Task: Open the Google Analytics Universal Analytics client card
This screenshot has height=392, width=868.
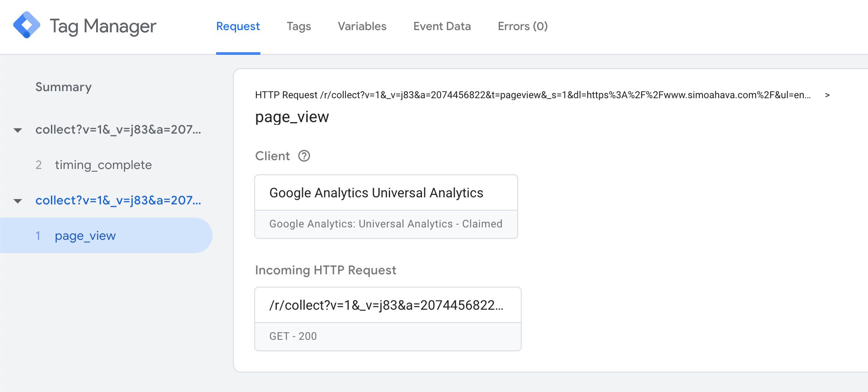Action: point(386,207)
